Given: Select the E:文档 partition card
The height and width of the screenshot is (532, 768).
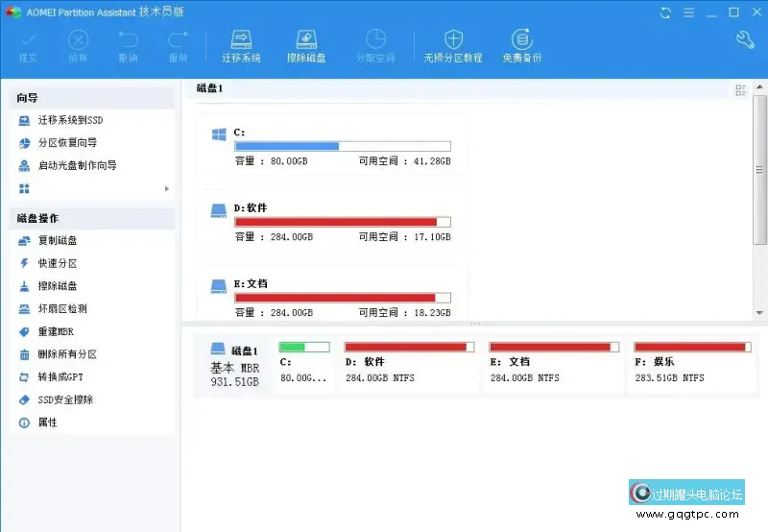Looking at the screenshot, I should tap(333, 295).
